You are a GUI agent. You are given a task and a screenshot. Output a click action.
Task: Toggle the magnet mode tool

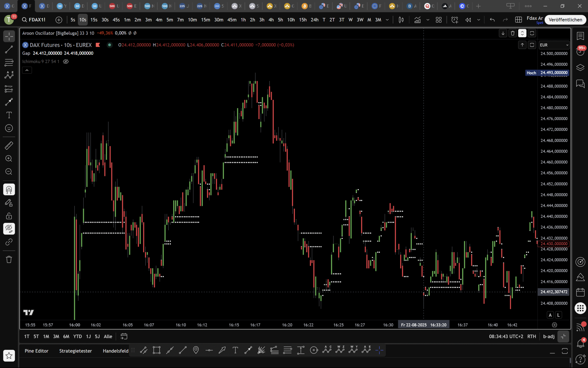9,190
